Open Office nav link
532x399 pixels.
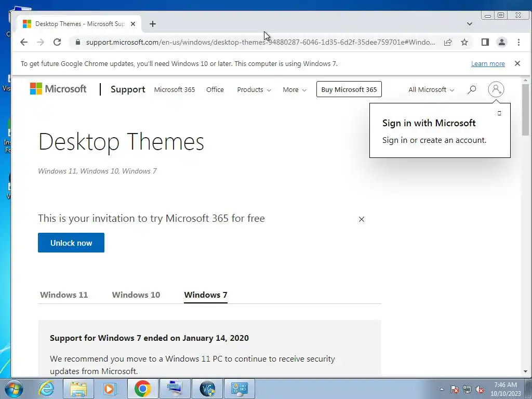point(215,89)
